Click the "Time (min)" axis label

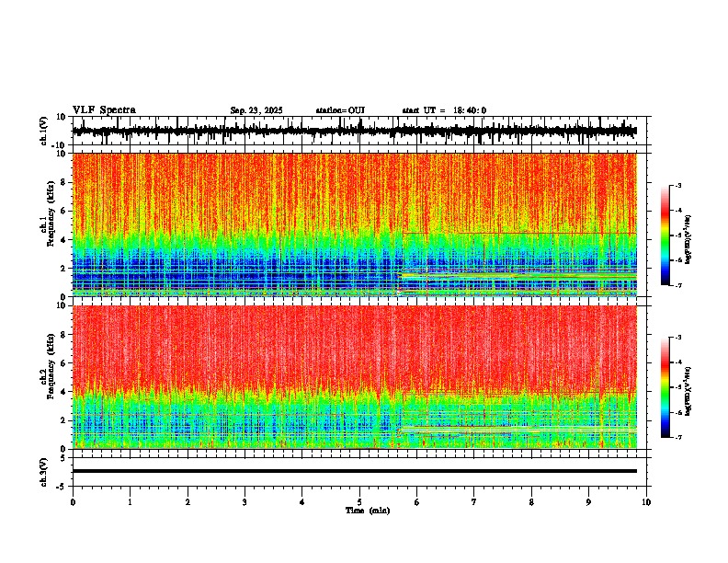click(x=368, y=511)
